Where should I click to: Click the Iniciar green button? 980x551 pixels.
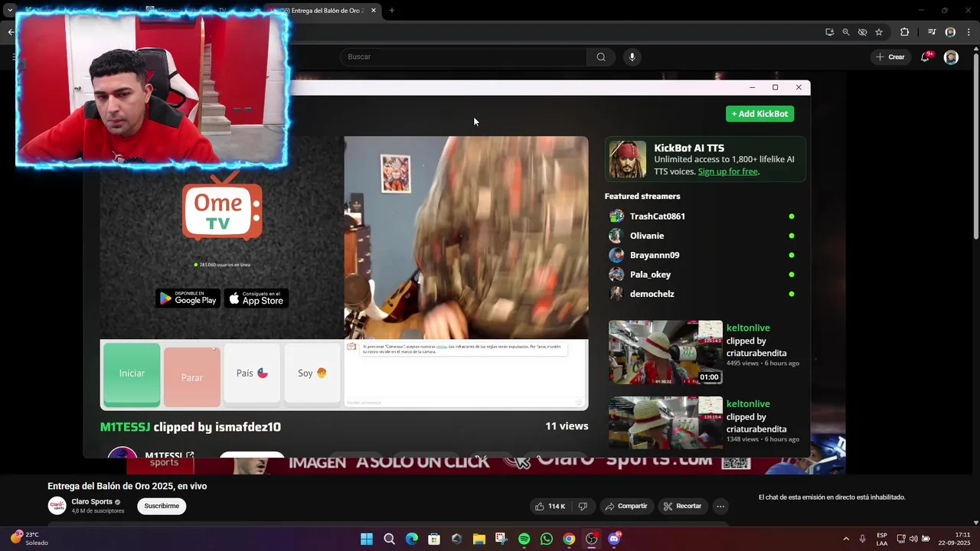coord(132,373)
